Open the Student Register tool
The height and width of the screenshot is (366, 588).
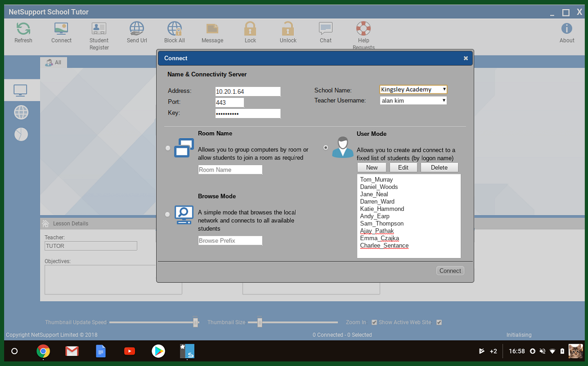pos(99,29)
